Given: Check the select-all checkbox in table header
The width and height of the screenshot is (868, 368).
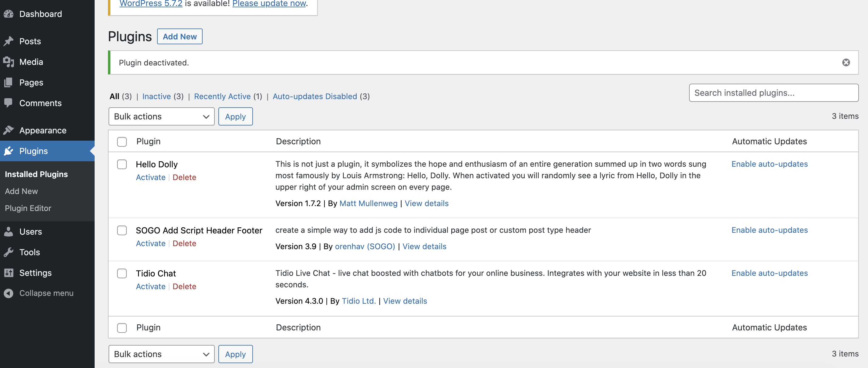Looking at the screenshot, I should pyautogui.click(x=122, y=142).
